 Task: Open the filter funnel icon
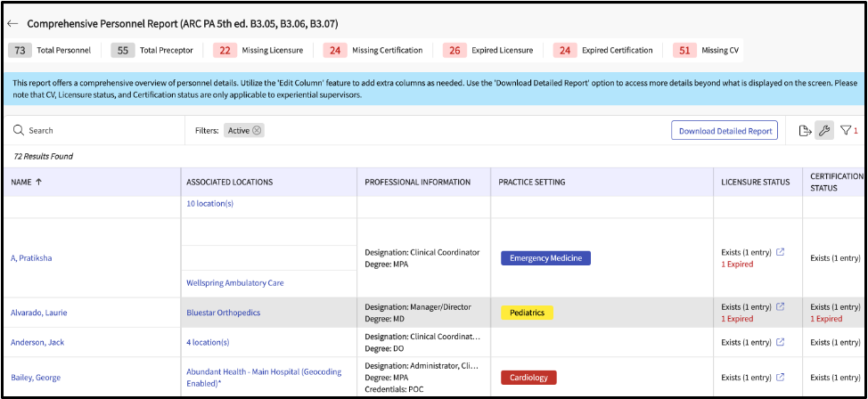[846, 131]
